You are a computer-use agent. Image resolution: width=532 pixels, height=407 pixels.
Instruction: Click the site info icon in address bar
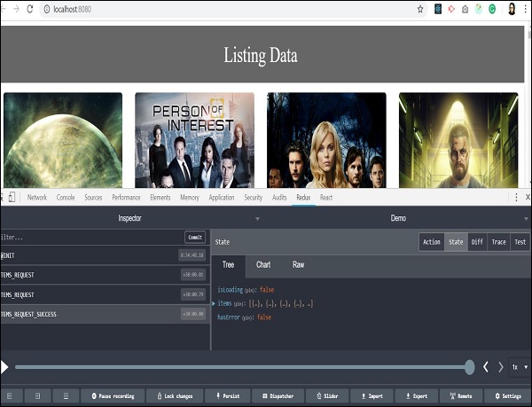coord(47,9)
